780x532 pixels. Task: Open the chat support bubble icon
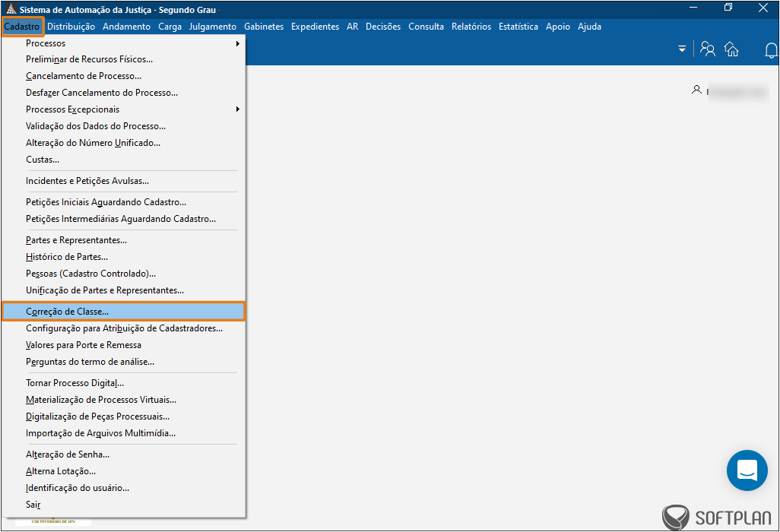click(747, 470)
